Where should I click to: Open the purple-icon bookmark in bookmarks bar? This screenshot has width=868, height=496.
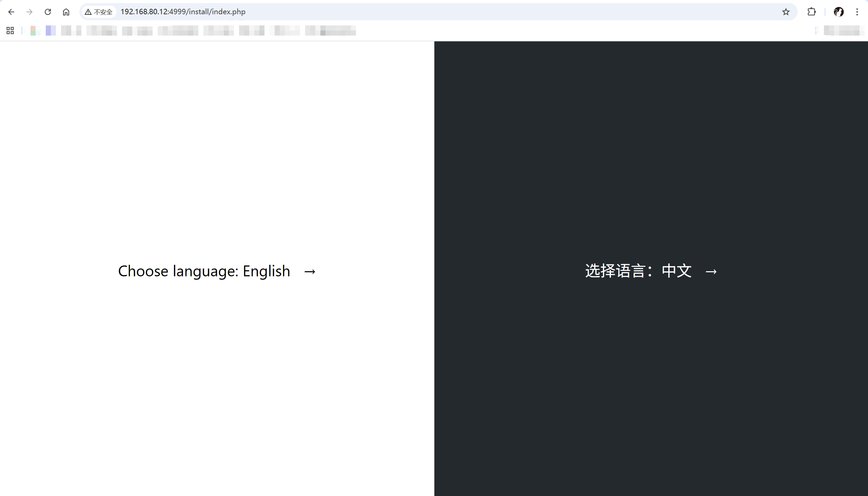tap(51, 31)
